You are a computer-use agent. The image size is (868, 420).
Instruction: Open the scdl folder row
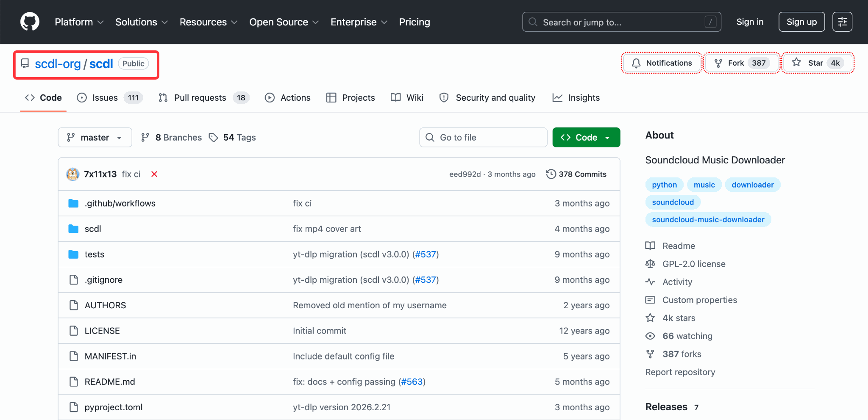click(x=339, y=229)
